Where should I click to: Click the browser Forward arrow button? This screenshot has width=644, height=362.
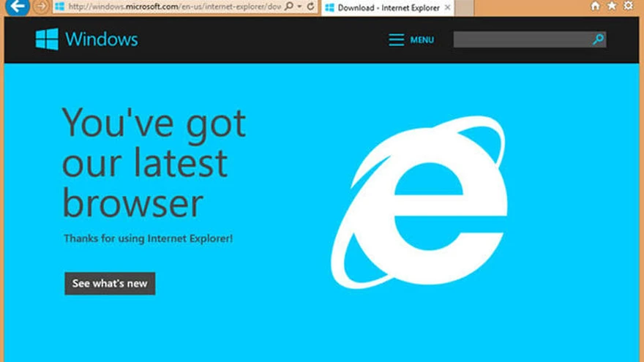[x=42, y=7]
